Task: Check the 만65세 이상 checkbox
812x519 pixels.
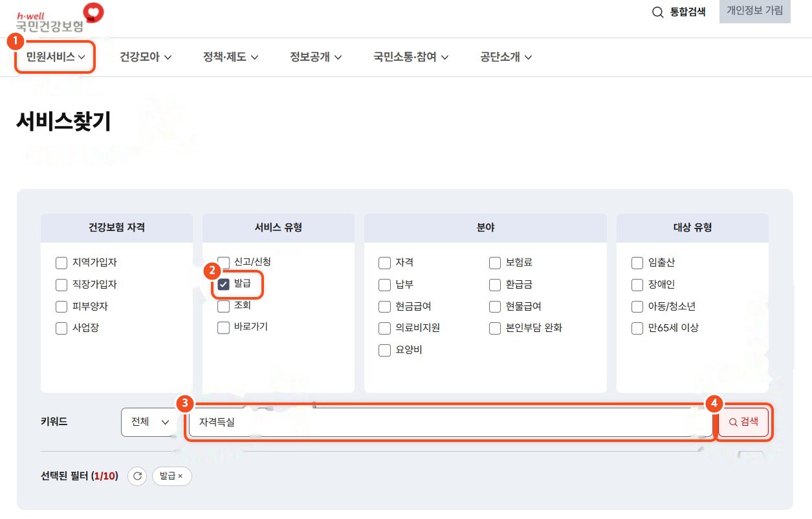Action: (637, 328)
